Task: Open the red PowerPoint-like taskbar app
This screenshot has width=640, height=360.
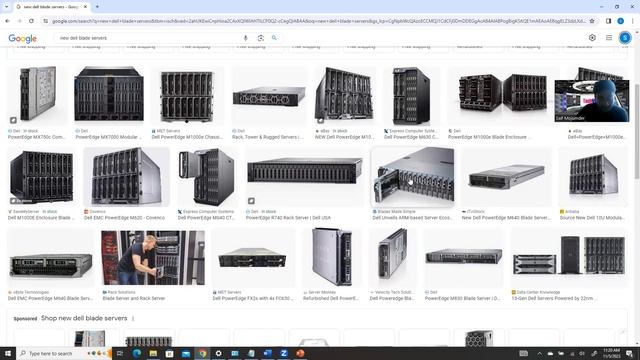Action: pyautogui.click(x=300, y=353)
